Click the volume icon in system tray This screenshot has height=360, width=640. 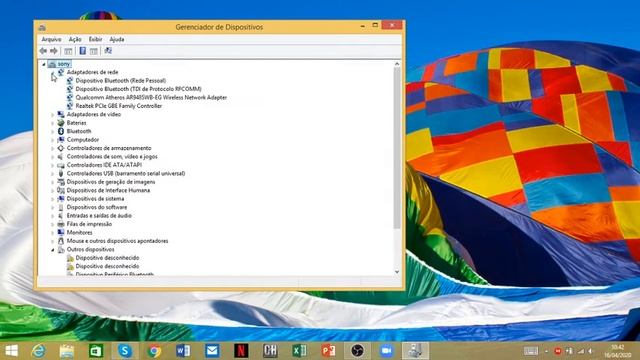click(x=590, y=351)
